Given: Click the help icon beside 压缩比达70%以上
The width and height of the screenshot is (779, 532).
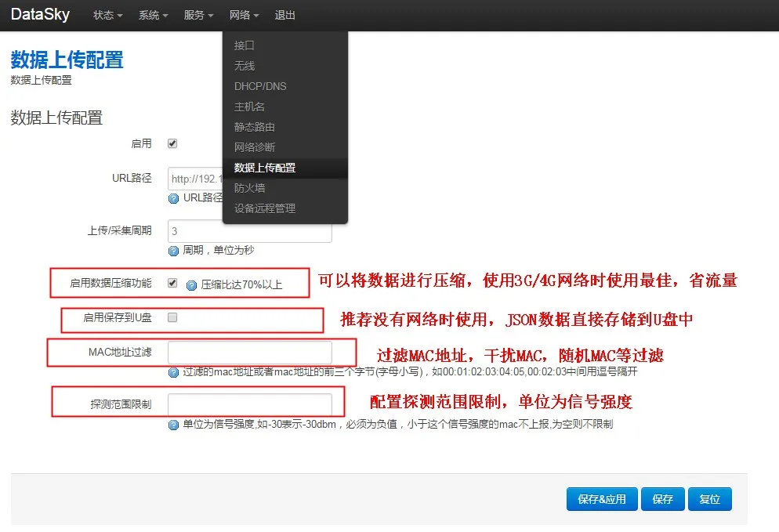Looking at the screenshot, I should [x=191, y=285].
